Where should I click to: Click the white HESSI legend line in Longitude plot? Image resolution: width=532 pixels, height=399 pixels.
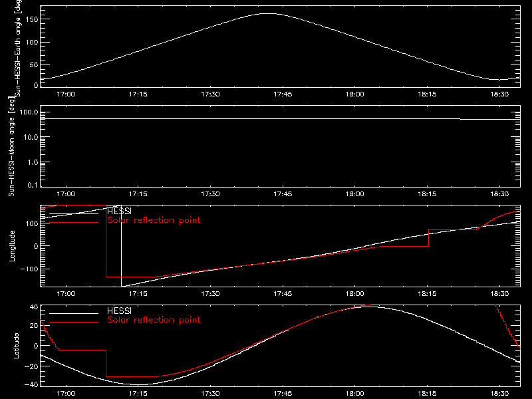(x=74, y=213)
